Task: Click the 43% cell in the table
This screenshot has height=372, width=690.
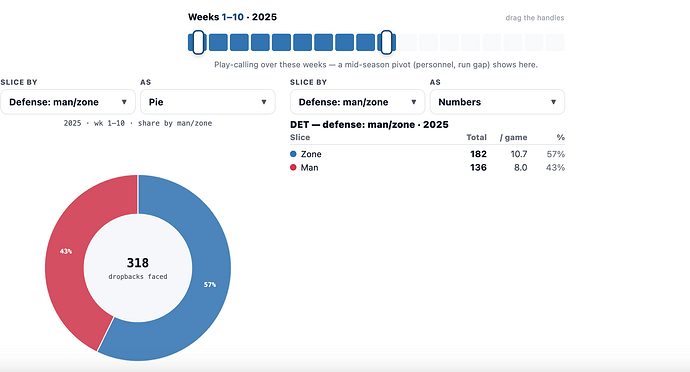Action: 556,168
